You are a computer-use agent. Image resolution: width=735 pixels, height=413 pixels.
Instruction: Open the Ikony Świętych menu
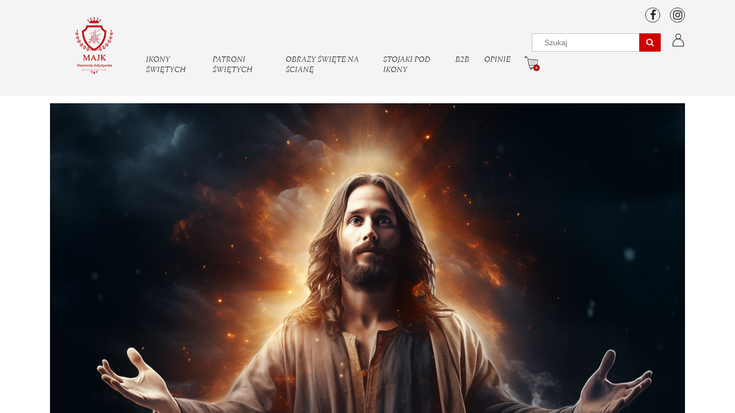pos(165,64)
